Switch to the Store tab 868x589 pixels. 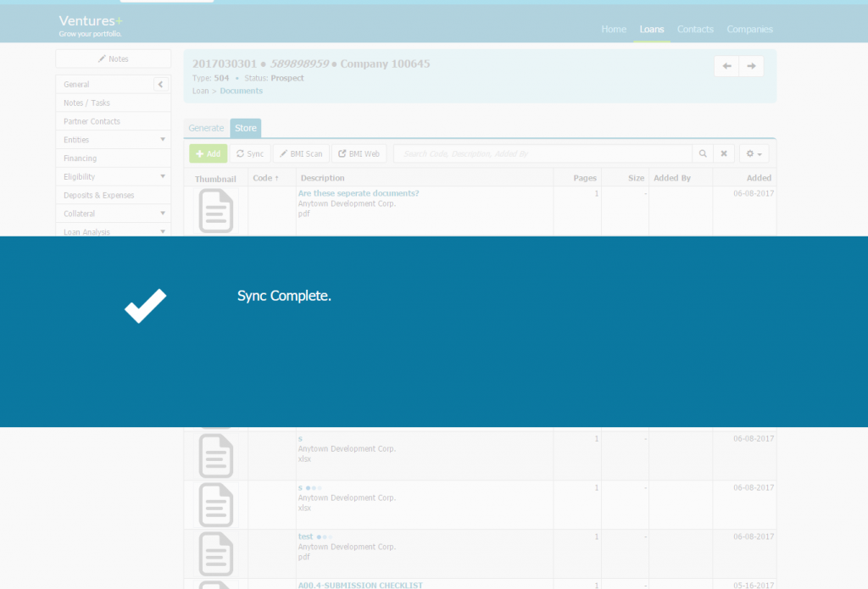(245, 128)
